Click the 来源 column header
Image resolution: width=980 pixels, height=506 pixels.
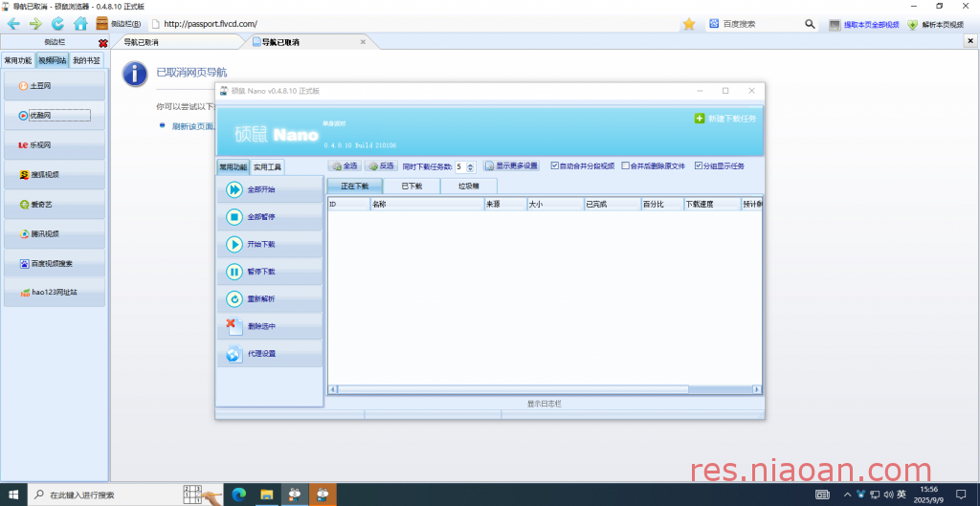pyautogui.click(x=505, y=204)
